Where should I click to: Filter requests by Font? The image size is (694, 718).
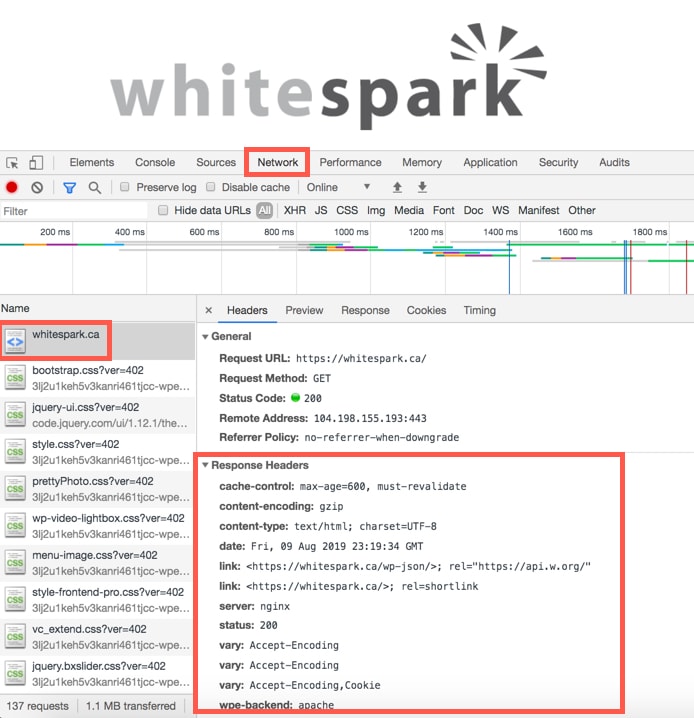(443, 210)
